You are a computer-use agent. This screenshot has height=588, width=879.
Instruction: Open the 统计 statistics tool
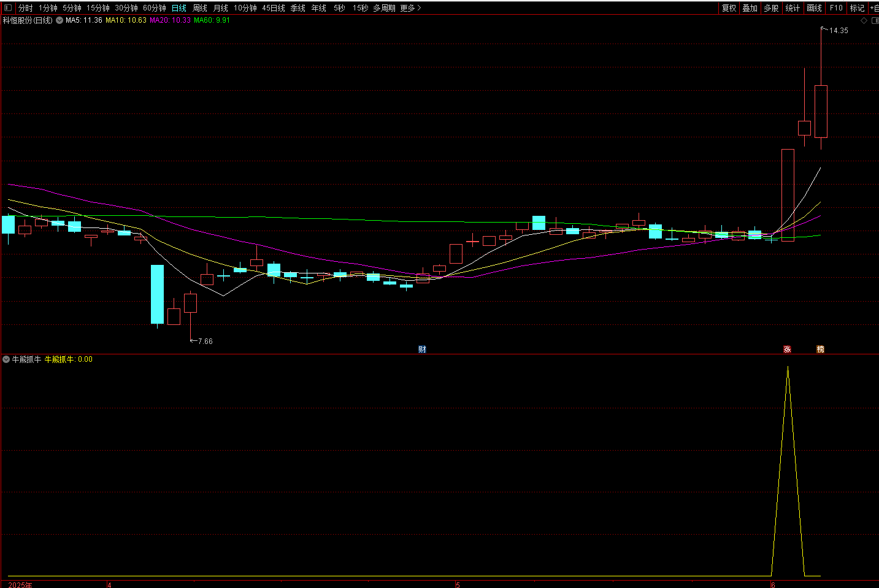coord(793,8)
